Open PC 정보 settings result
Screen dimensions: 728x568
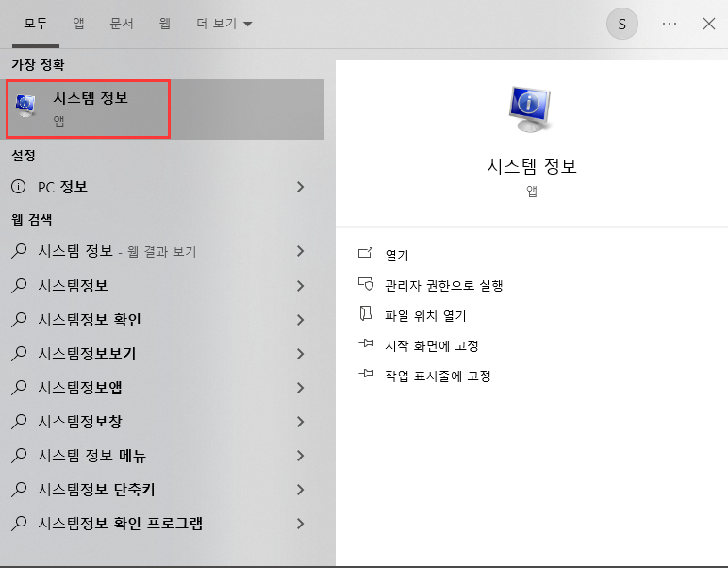[x=162, y=187]
